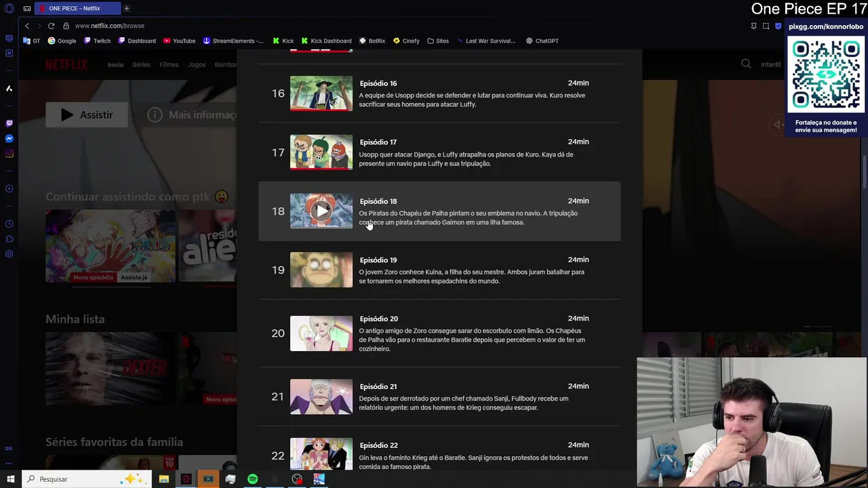Select Episódio 16 thumbnail
This screenshot has width=868, height=488.
tap(321, 93)
